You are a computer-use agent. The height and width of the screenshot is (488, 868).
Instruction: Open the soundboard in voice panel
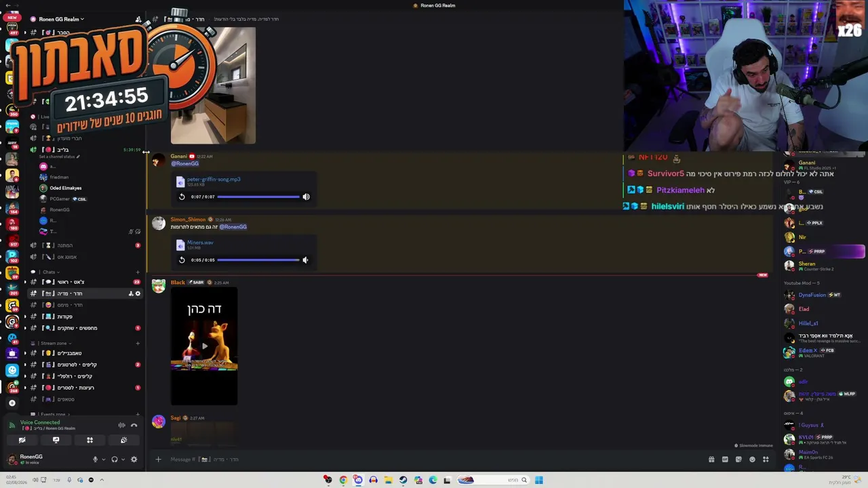tap(123, 440)
